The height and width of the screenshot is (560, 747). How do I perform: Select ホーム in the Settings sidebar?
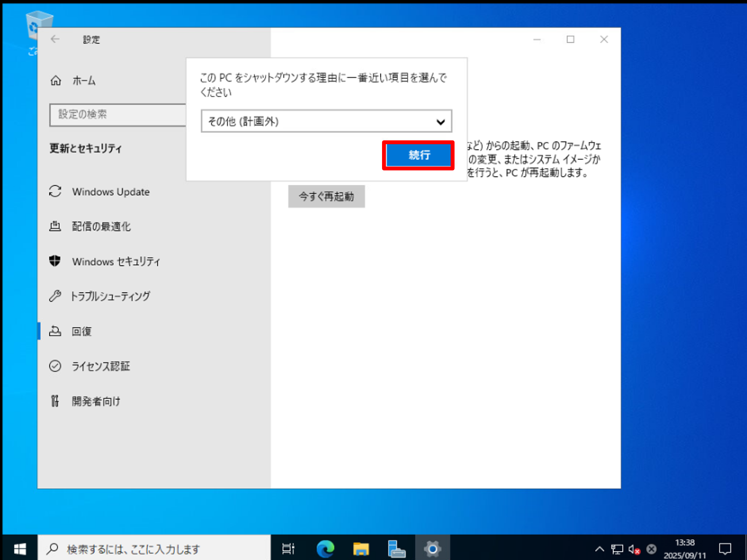coord(84,81)
